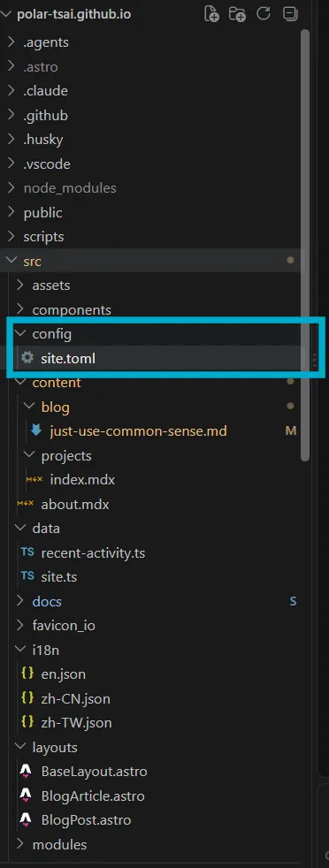
Task: Open zh-CN.json translation file
Action: click(x=76, y=698)
